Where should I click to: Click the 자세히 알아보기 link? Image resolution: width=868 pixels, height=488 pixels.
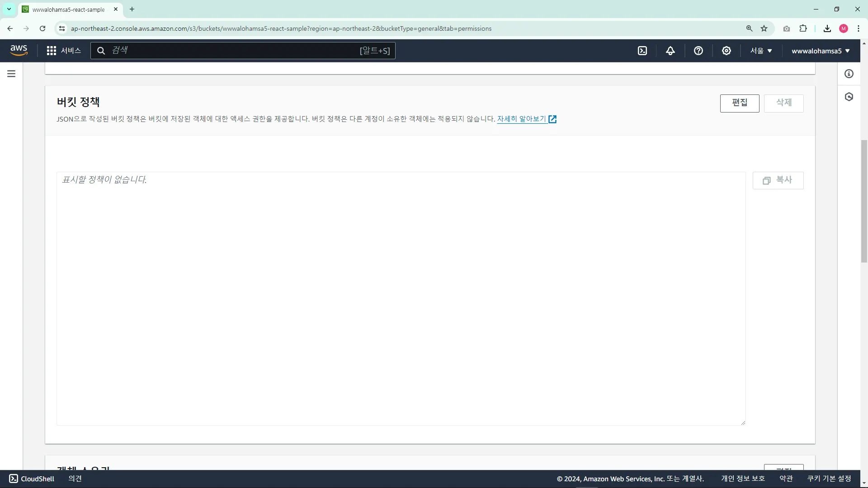point(522,119)
